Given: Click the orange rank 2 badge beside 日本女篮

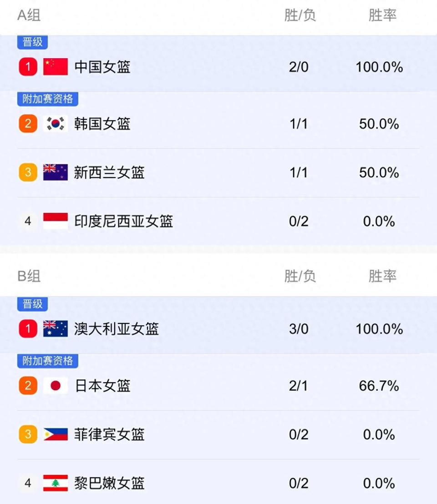Looking at the screenshot, I should [28, 385].
